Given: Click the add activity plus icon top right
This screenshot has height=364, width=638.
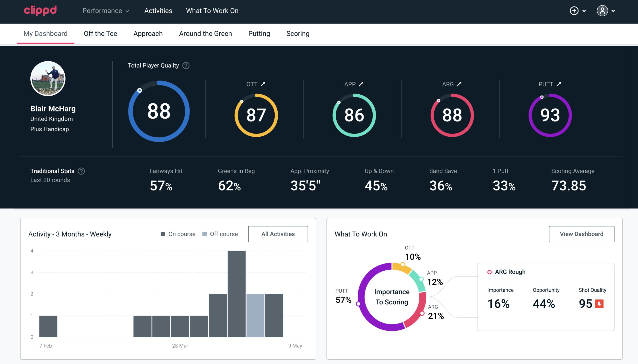Looking at the screenshot, I should (x=574, y=11).
